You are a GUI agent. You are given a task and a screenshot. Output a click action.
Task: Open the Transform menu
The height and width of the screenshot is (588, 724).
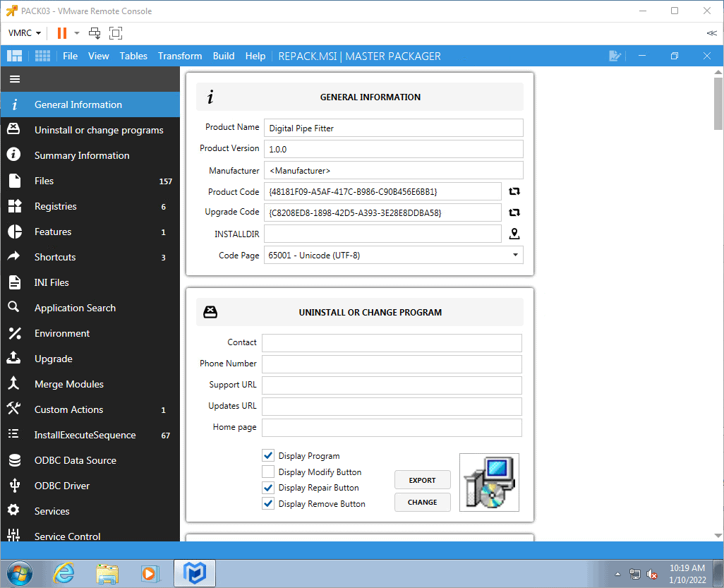point(179,56)
